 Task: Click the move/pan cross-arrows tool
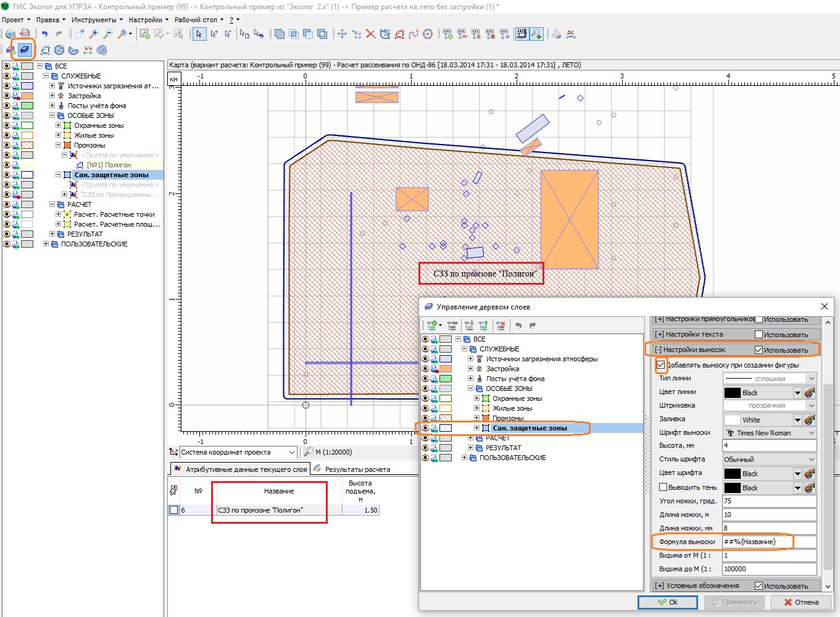[x=342, y=34]
